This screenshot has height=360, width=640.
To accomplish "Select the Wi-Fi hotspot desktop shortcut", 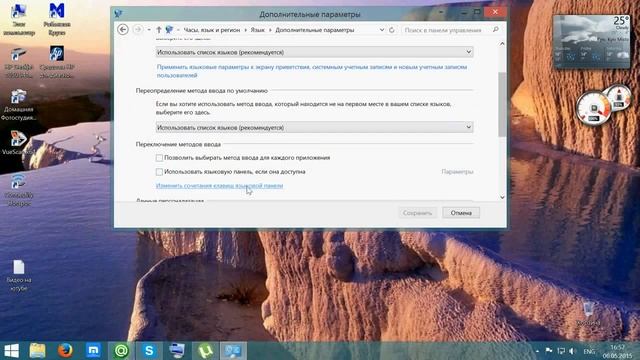I will coord(19,189).
